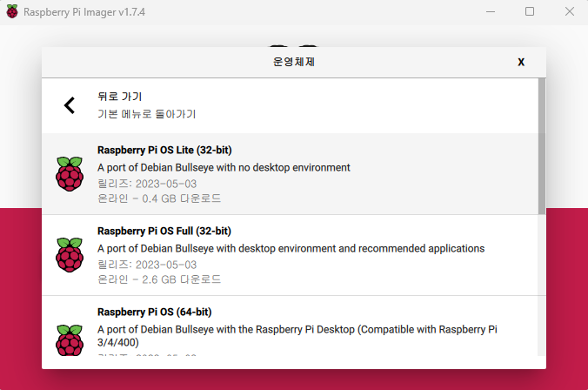Click '온라인 - 2.6 GB 다운로드' text
588x390 pixels.
pyautogui.click(x=159, y=279)
